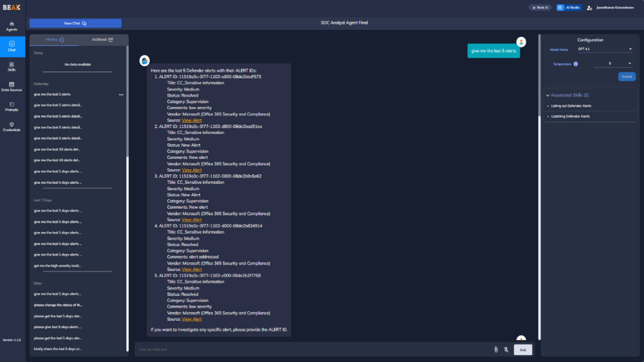
Task: Click the 'No chats available' text under Today
Action: pyautogui.click(x=78, y=65)
